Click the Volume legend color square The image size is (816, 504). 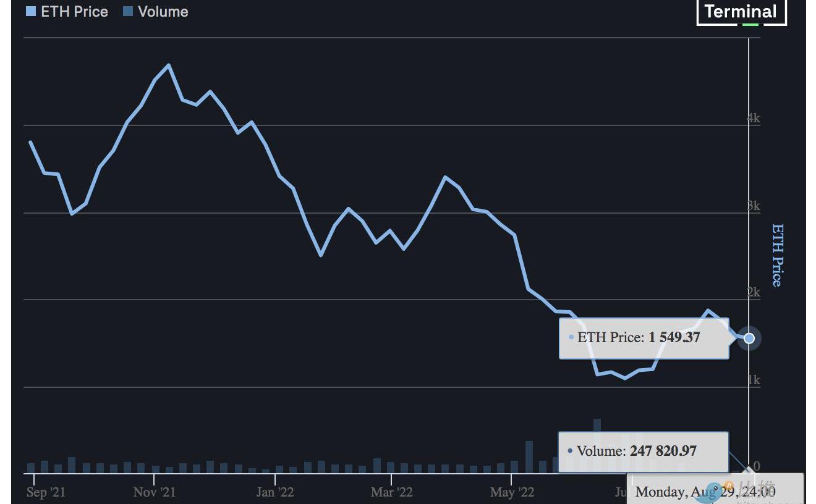point(129,12)
